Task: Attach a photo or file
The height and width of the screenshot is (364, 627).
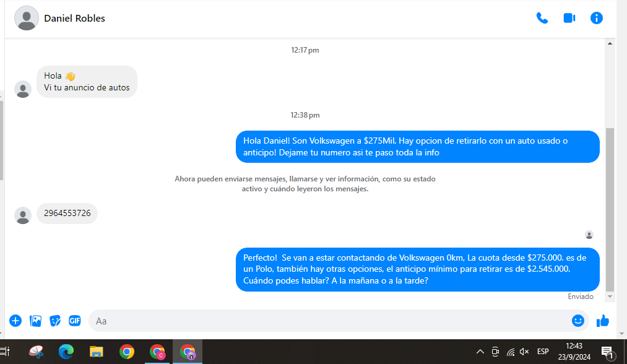Action: pos(35,321)
